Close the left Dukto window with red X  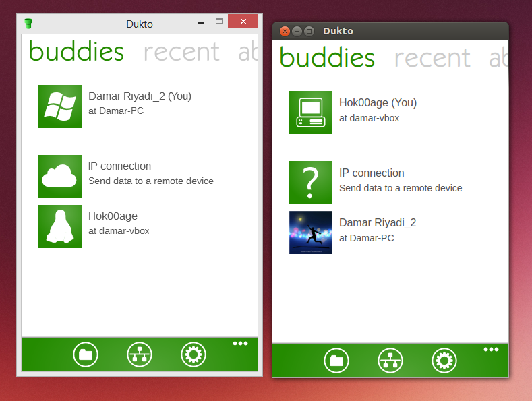pyautogui.click(x=243, y=21)
